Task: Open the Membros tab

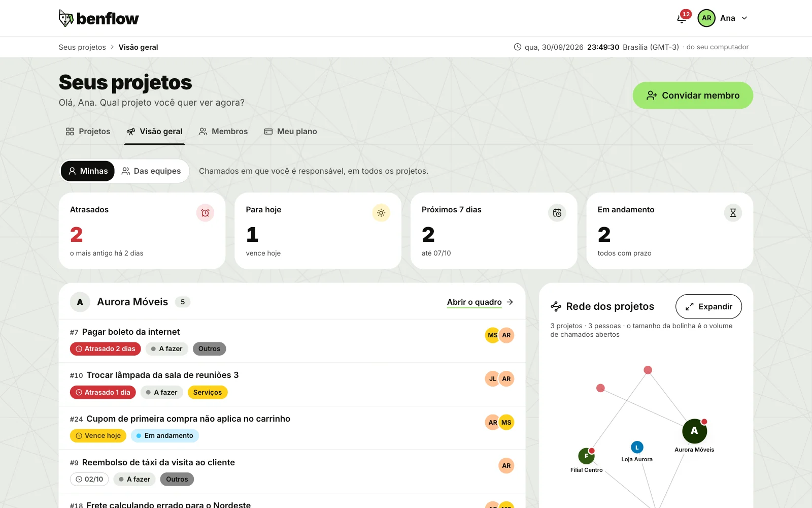Action: [223, 132]
